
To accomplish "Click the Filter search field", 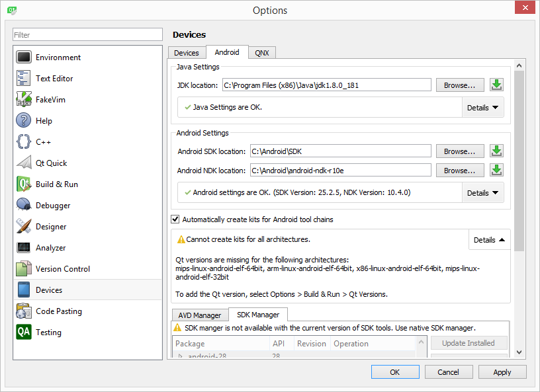I will pos(87,34).
